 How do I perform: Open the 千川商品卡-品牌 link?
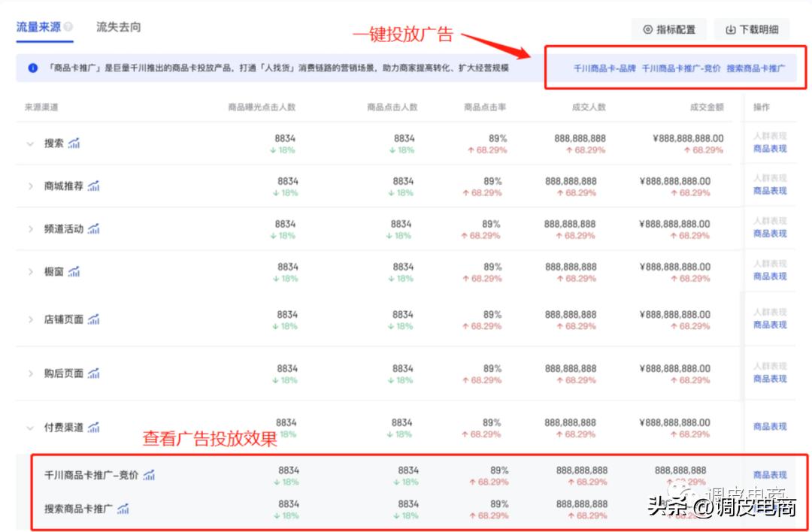tap(604, 68)
